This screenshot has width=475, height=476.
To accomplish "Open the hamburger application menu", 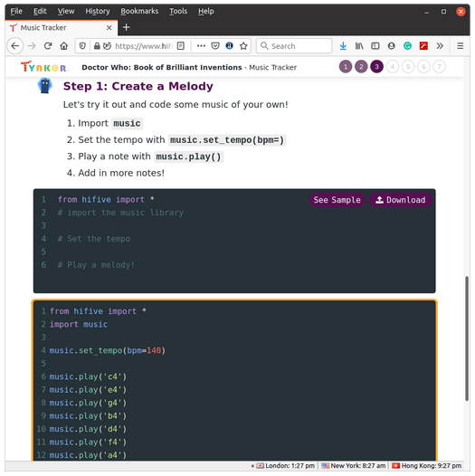I will (461, 46).
